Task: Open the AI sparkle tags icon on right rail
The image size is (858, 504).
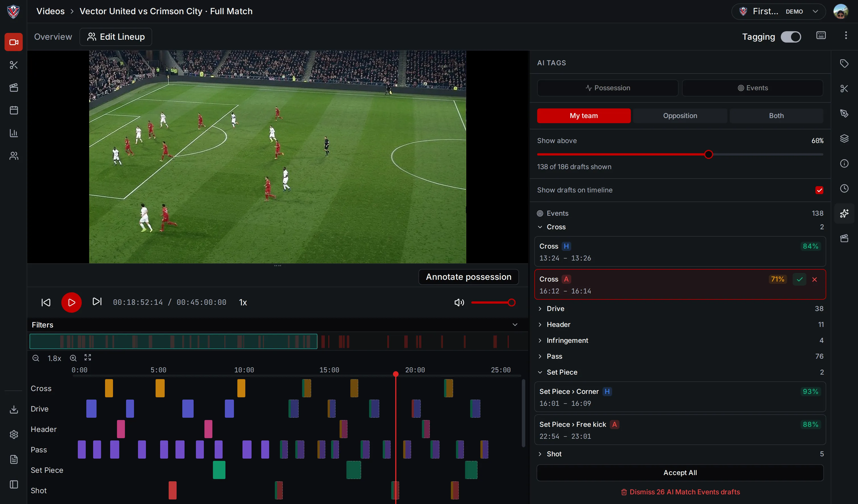Action: pyautogui.click(x=844, y=213)
